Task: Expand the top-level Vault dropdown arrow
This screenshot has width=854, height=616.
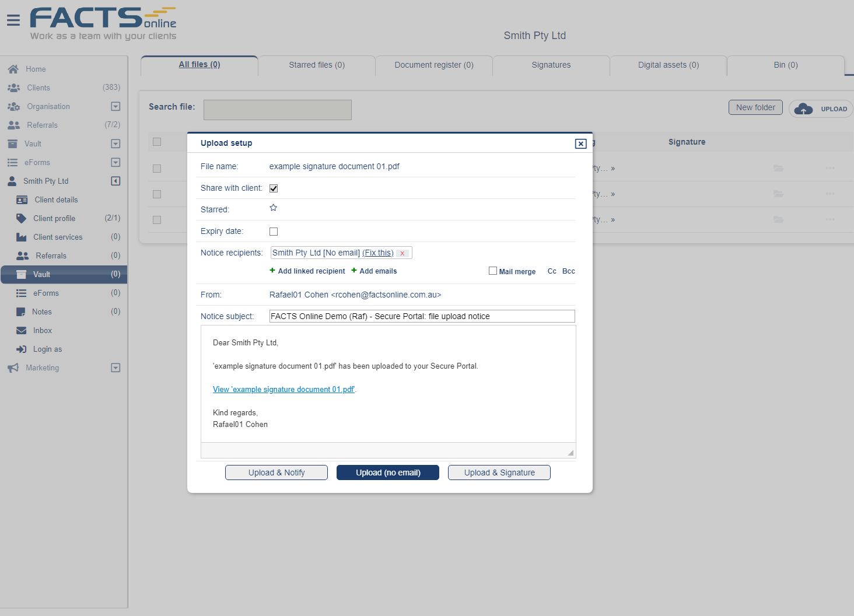Action: pyautogui.click(x=116, y=143)
